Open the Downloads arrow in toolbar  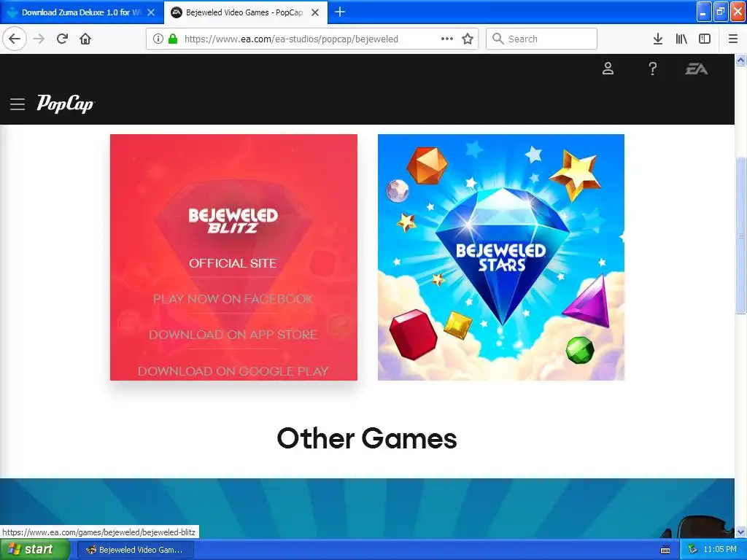[x=658, y=39]
